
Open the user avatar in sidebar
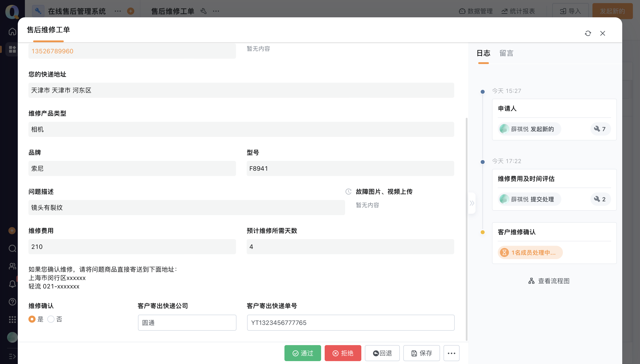click(12, 337)
